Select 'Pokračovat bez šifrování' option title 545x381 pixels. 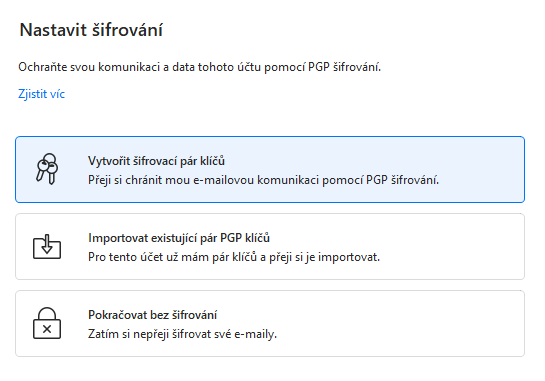click(152, 315)
